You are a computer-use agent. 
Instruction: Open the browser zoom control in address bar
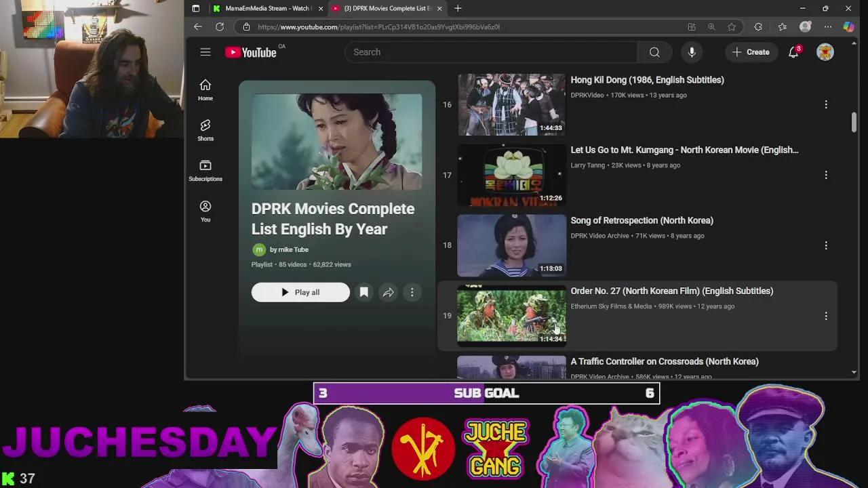tap(711, 27)
